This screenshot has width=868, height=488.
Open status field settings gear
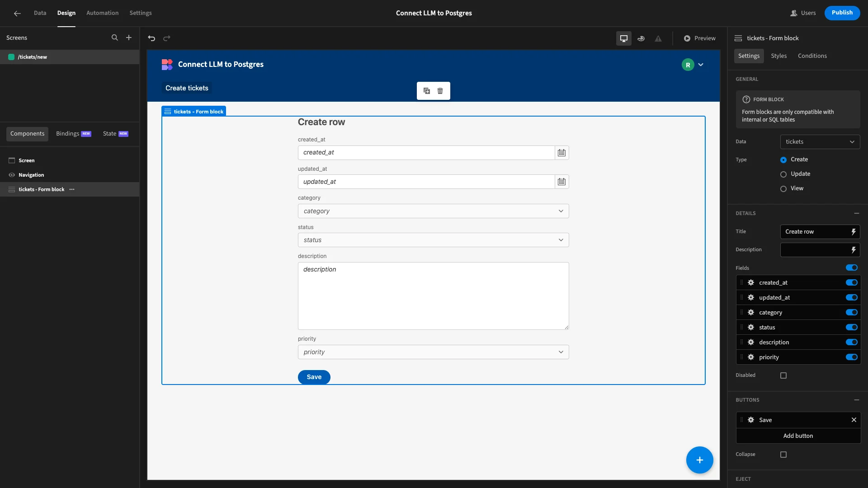pyautogui.click(x=751, y=327)
